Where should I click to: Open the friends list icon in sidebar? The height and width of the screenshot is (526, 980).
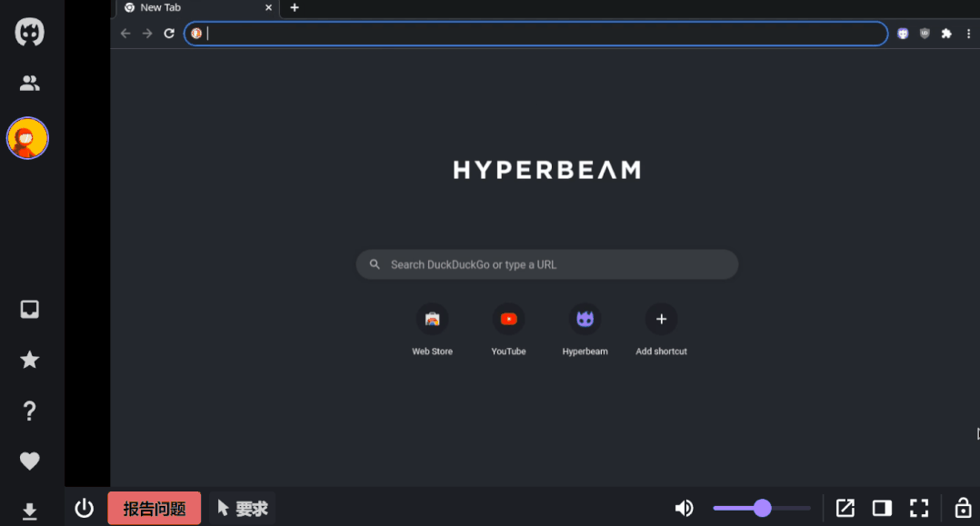point(29,83)
